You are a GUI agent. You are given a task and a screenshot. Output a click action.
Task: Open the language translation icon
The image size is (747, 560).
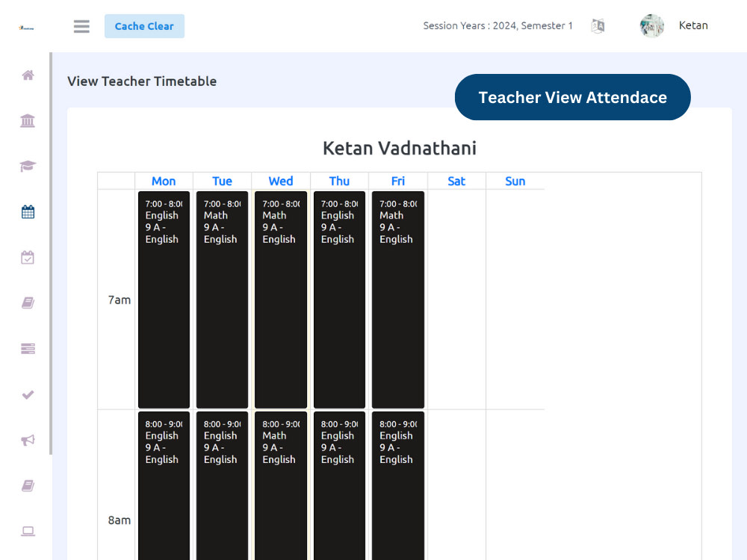[x=598, y=25]
